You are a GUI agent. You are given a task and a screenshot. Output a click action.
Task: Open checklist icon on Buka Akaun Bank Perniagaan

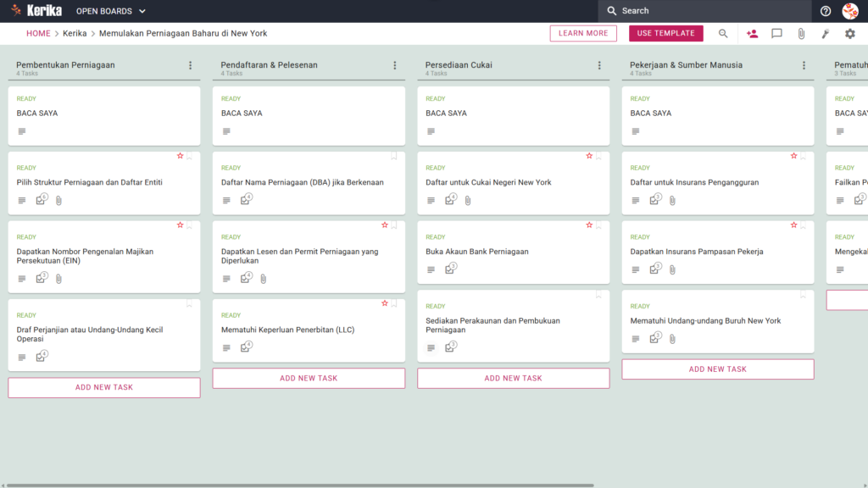click(451, 269)
